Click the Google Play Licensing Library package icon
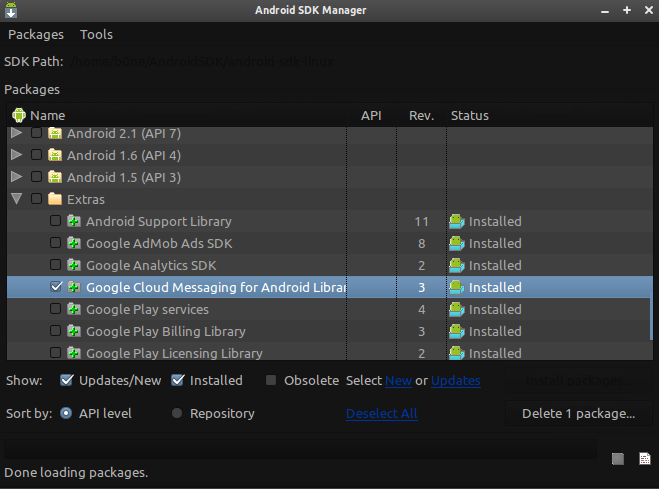The width and height of the screenshot is (659, 489). pyautogui.click(x=74, y=353)
